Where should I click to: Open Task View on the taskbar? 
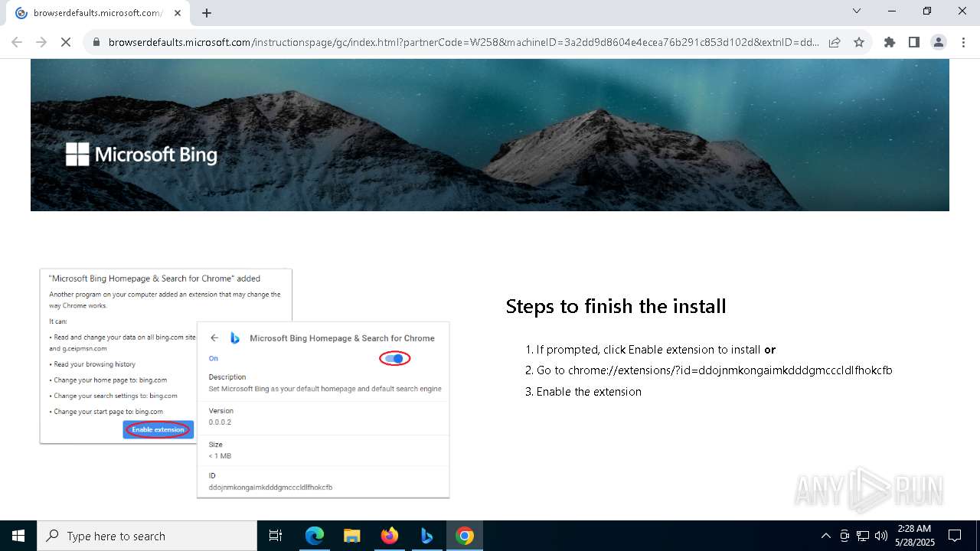click(x=276, y=536)
